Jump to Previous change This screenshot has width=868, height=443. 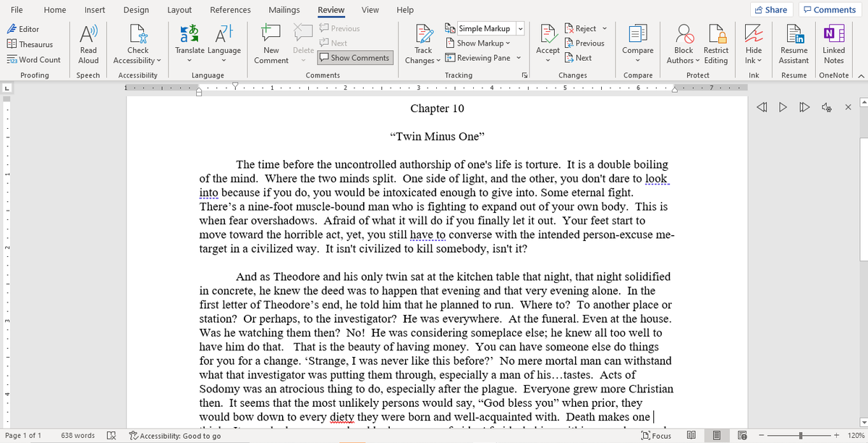pyautogui.click(x=584, y=43)
